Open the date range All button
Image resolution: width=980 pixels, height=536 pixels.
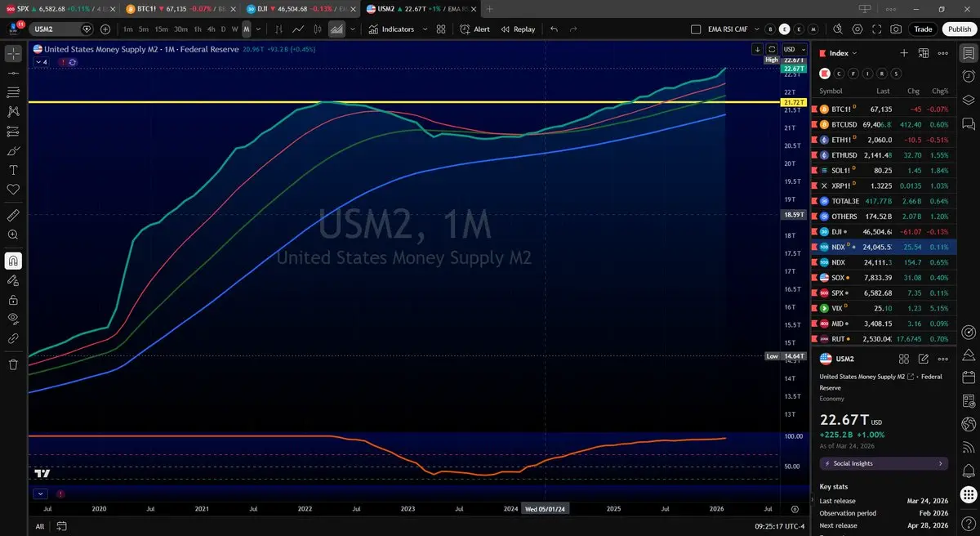[x=39, y=526]
